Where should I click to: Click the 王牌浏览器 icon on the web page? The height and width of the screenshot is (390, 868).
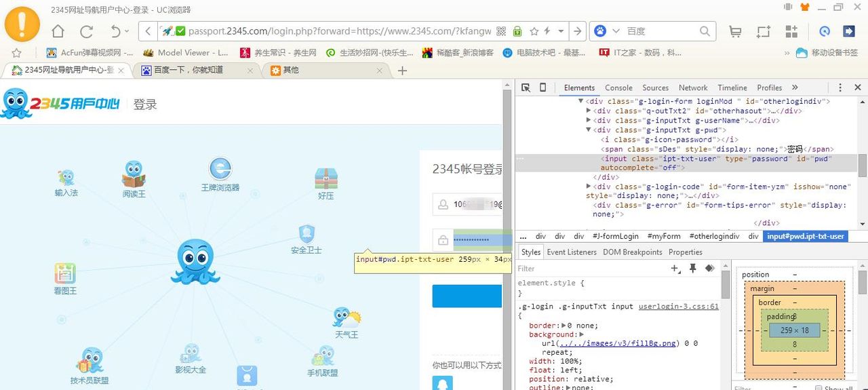tap(220, 168)
